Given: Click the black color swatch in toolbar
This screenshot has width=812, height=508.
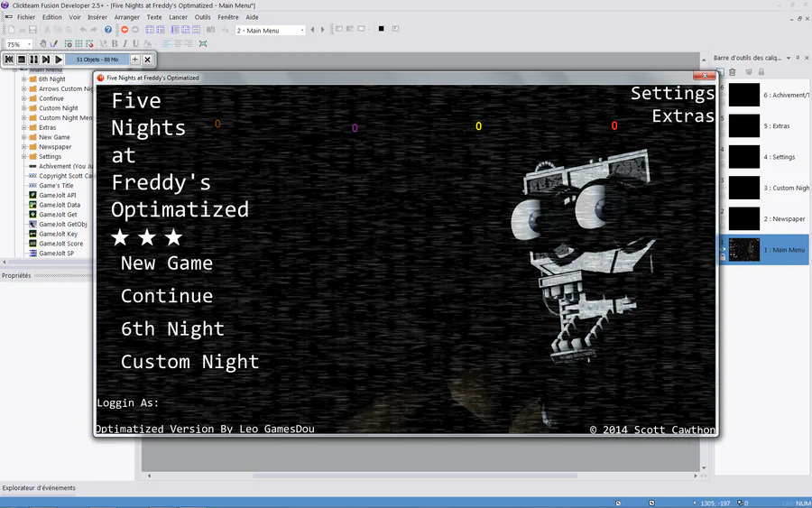Looking at the screenshot, I should click(x=381, y=29).
